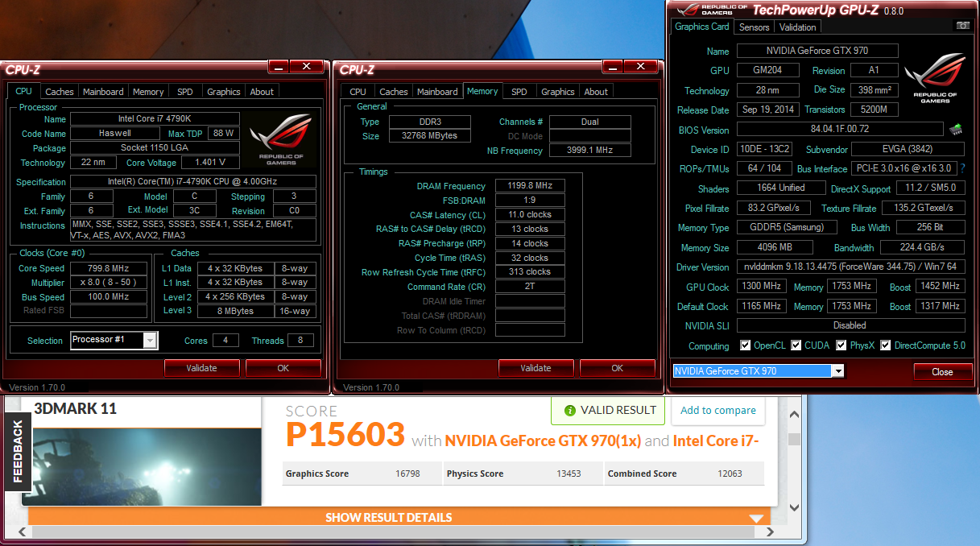This screenshot has height=546, width=980.
Task: Open the GPU selection dropdown in GPU-Z
Action: [838, 371]
